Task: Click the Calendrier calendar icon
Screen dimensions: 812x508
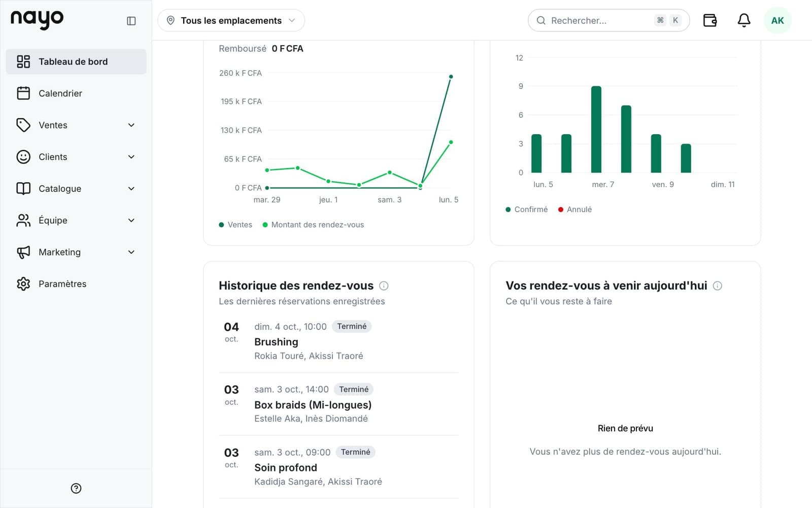Action: tap(23, 93)
